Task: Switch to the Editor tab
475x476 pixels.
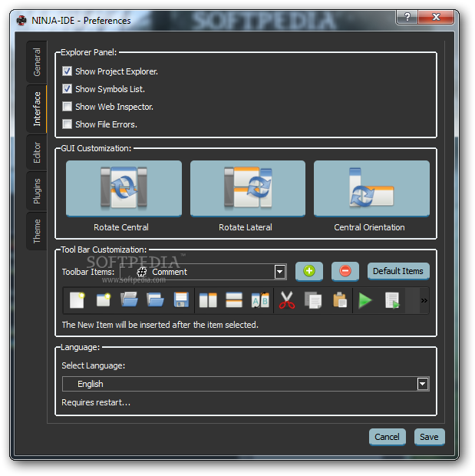Action: tap(37, 152)
